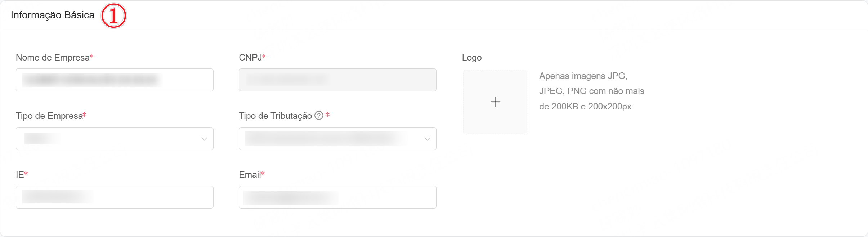Click the Tipo de Empresa label
This screenshot has height=237, width=868.
pyautogui.click(x=49, y=116)
